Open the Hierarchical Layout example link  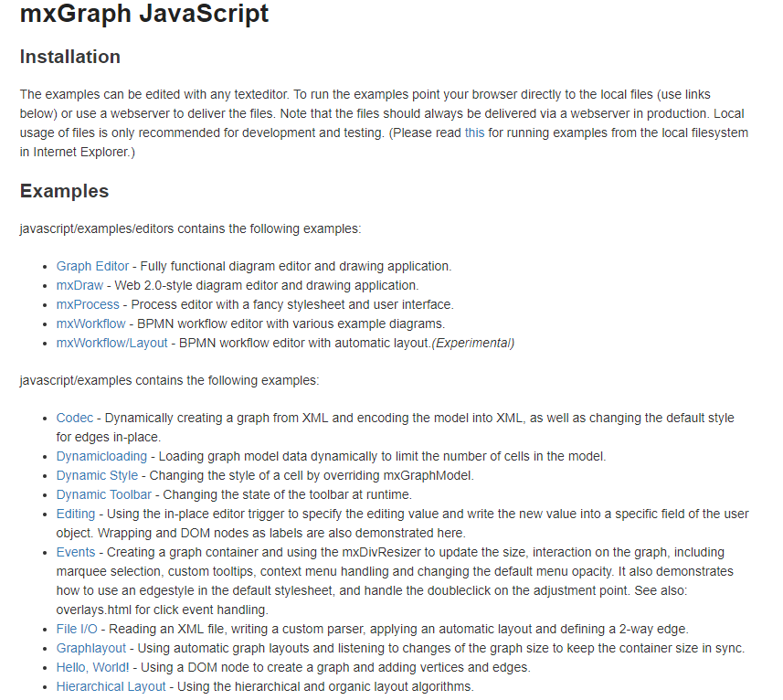click(x=111, y=686)
